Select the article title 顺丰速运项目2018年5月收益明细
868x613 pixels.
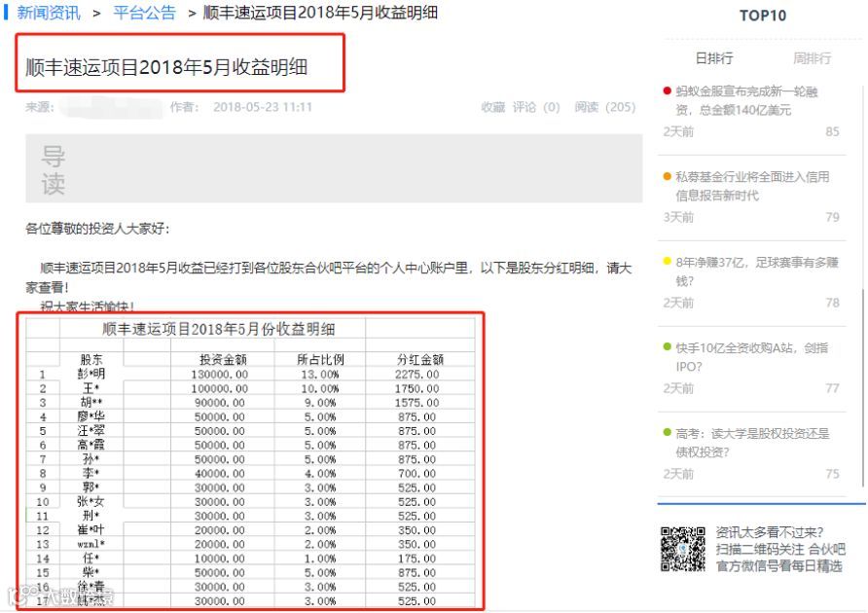pyautogui.click(x=166, y=67)
